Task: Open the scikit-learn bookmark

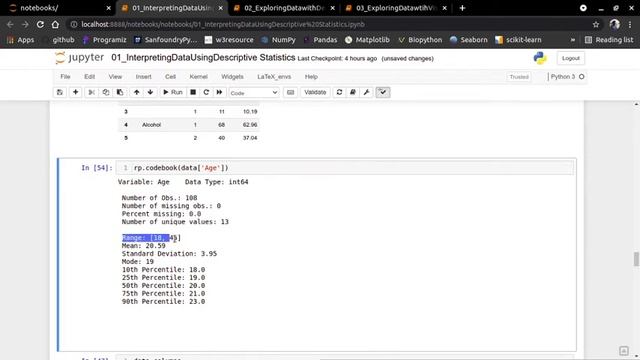Action: click(518, 40)
